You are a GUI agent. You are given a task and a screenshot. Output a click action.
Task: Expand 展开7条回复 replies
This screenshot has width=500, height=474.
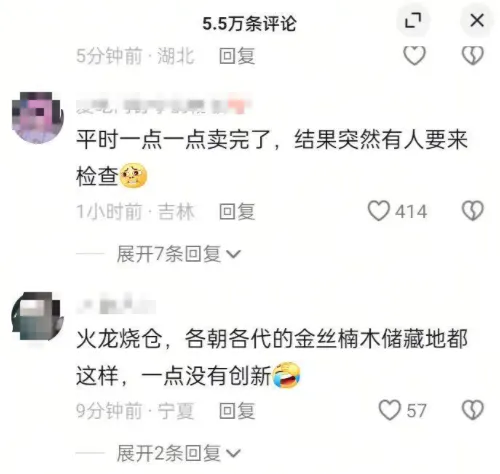[178, 254]
